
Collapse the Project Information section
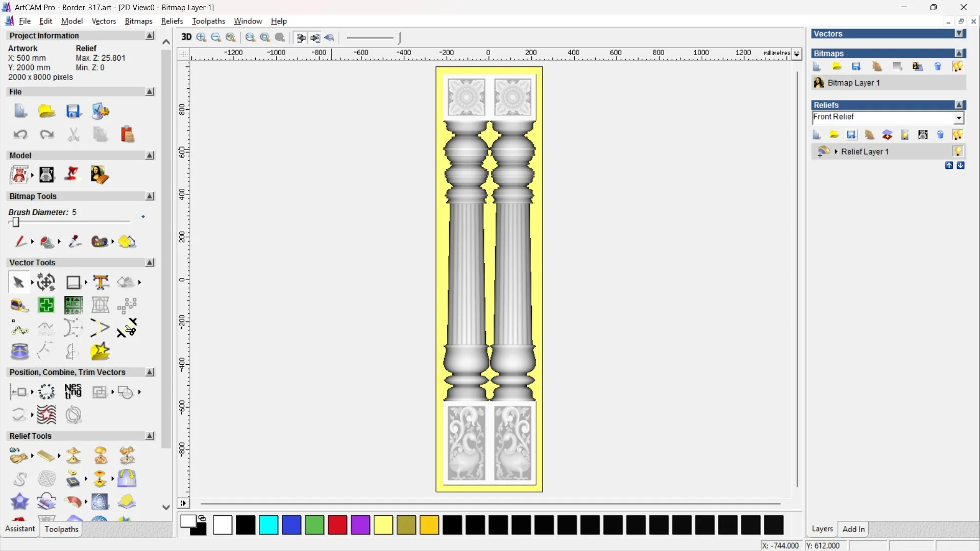[x=150, y=36]
